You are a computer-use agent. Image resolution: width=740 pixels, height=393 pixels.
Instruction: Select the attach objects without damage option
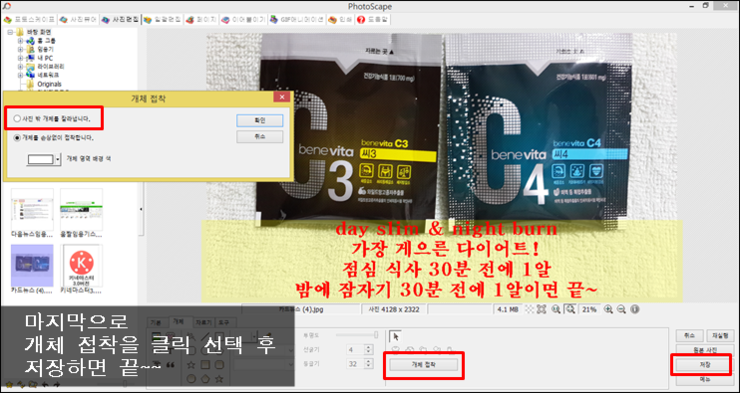(17, 138)
